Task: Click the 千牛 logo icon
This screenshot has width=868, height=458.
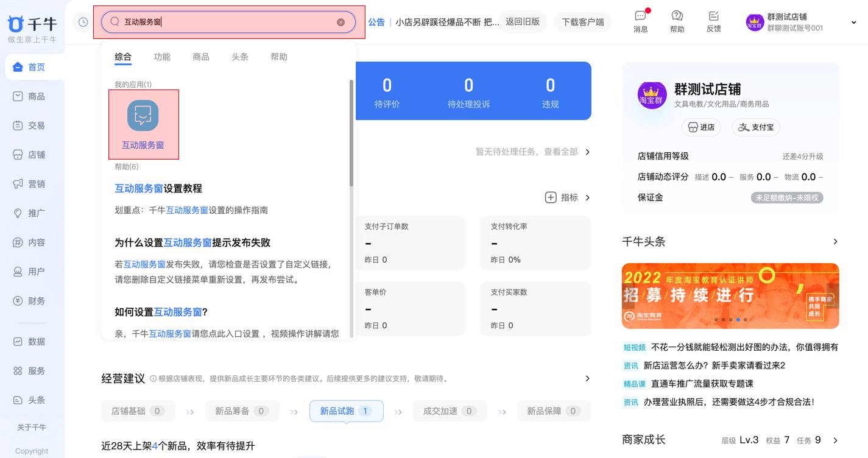Action: coord(16,24)
